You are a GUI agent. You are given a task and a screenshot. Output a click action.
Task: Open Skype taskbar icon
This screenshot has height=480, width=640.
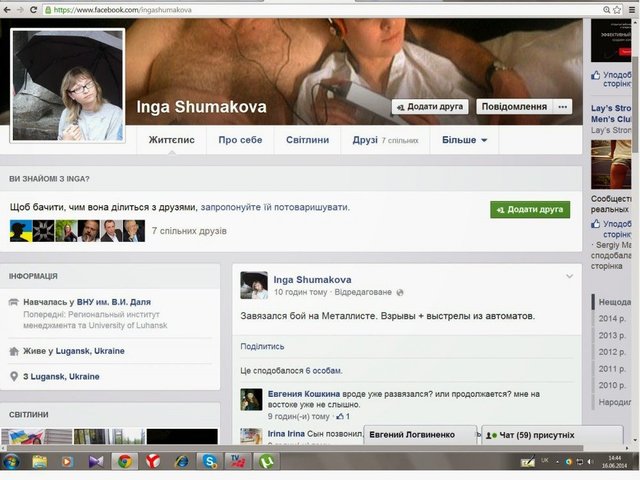[x=209, y=462]
